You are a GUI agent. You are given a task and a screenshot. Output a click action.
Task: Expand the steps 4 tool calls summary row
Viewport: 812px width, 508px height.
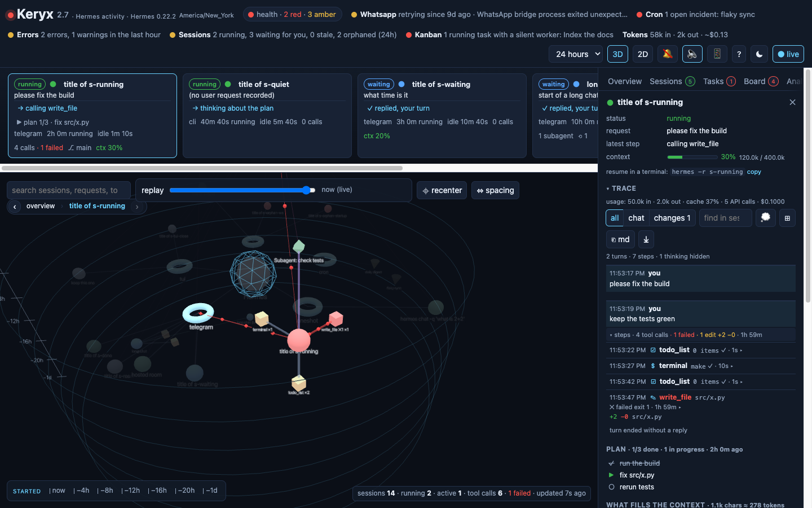pyautogui.click(x=700, y=335)
